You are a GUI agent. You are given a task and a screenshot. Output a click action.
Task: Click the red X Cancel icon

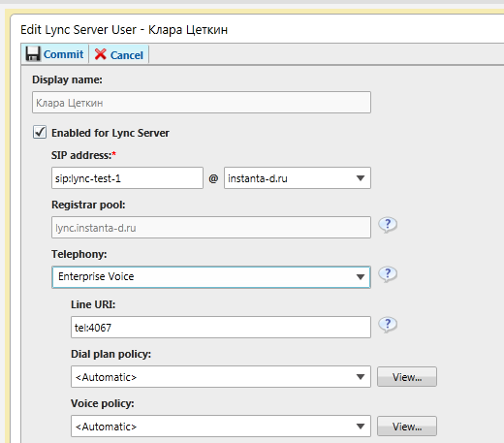101,54
